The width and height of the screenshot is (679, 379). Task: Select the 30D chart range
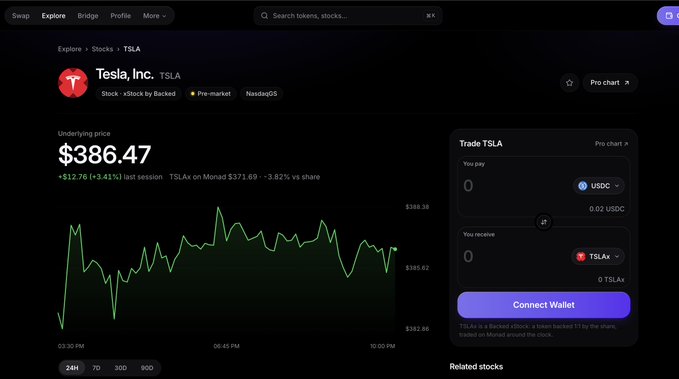point(120,368)
